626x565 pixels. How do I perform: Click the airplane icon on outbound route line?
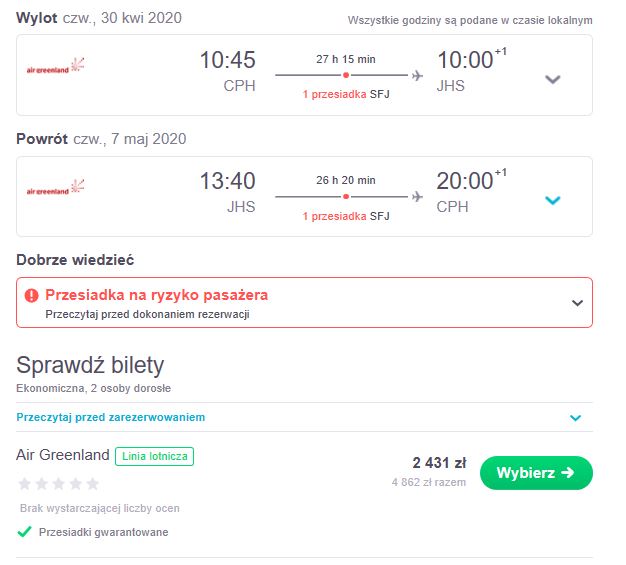point(417,75)
